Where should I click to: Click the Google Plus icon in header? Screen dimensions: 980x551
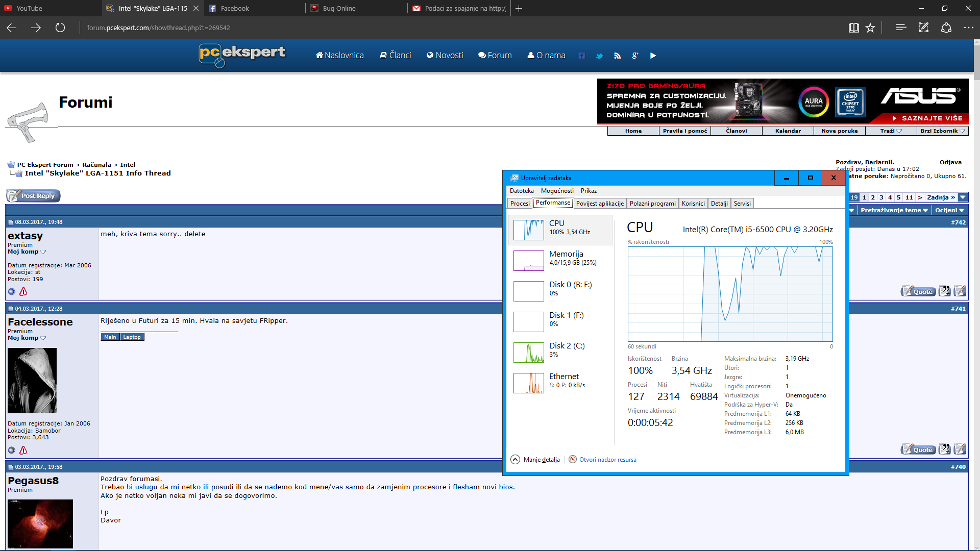[635, 56]
